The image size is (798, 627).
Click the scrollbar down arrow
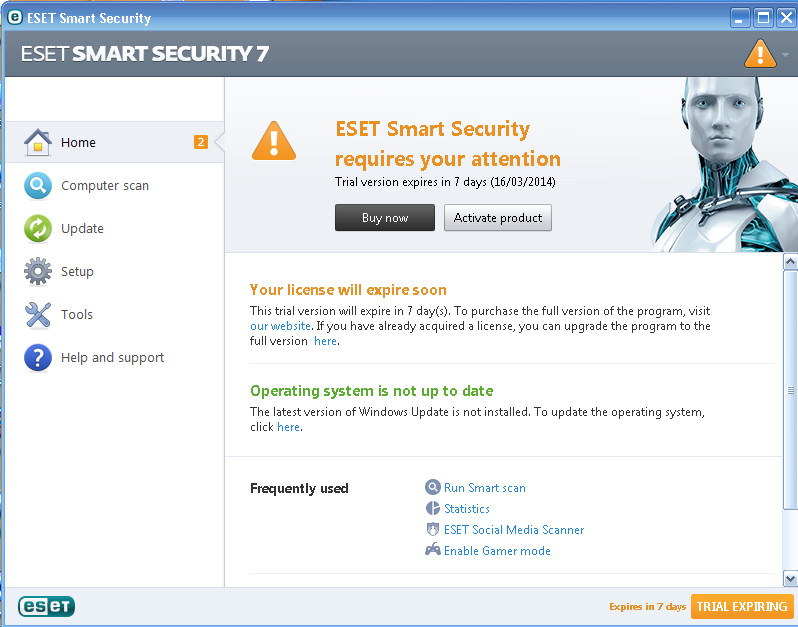pyautogui.click(x=790, y=579)
